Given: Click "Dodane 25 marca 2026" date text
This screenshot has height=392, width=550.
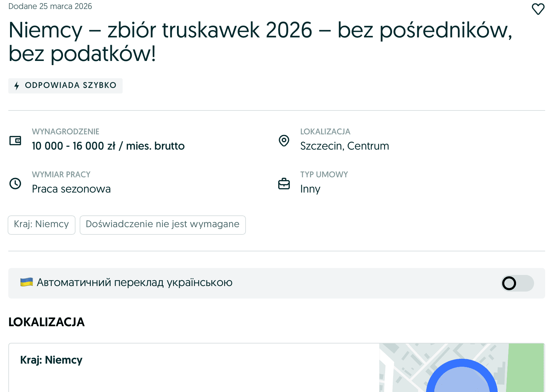Looking at the screenshot, I should pos(50,6).
